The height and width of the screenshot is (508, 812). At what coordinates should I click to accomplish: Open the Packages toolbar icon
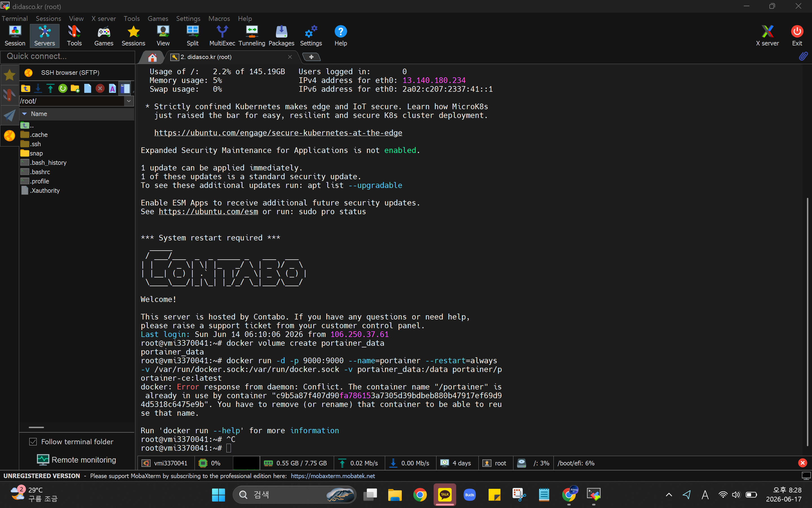(281, 36)
